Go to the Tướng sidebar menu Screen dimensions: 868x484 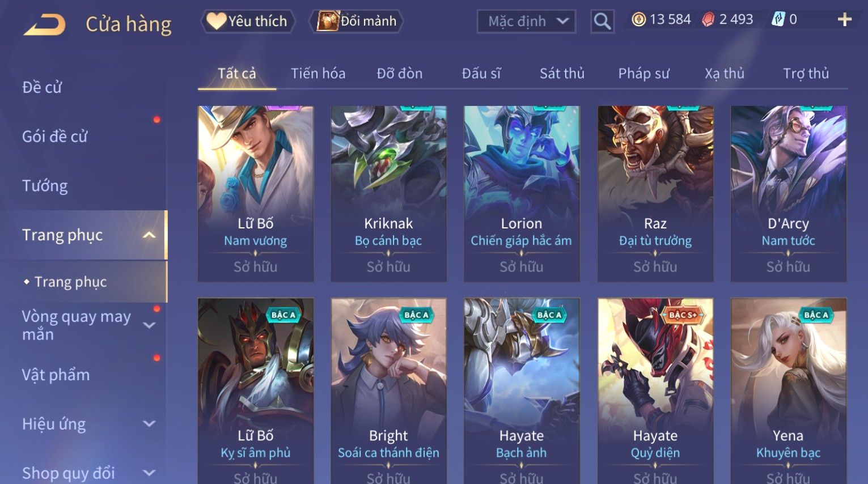[x=45, y=186]
